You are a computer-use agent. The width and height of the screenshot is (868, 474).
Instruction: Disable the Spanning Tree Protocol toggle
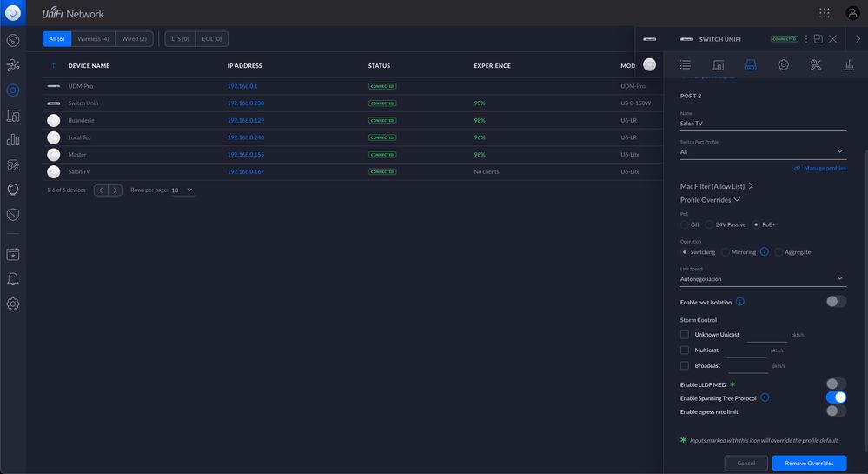coord(835,397)
